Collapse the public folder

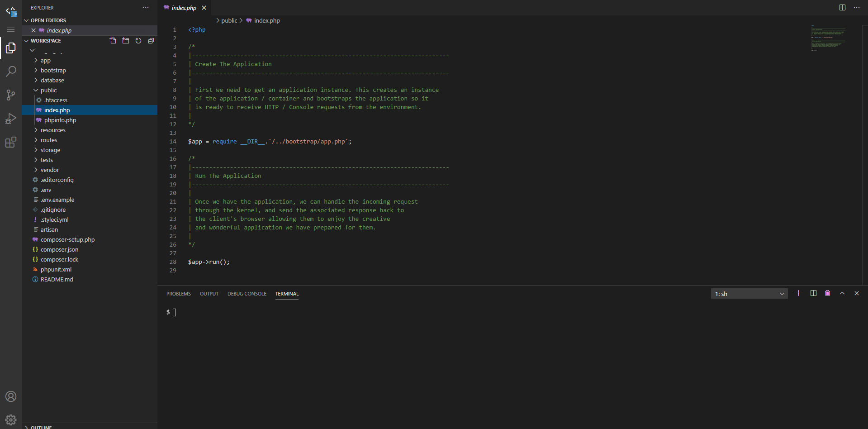(48, 90)
